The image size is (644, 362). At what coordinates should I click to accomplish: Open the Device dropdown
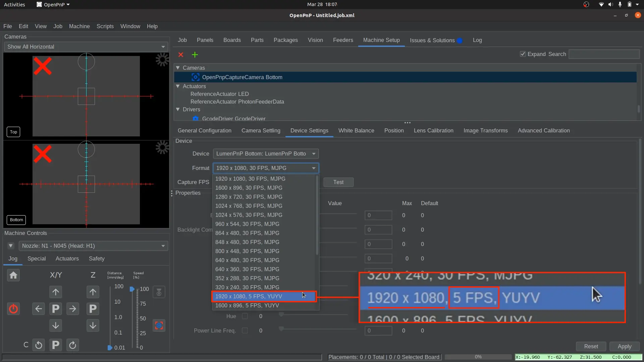coord(265,154)
